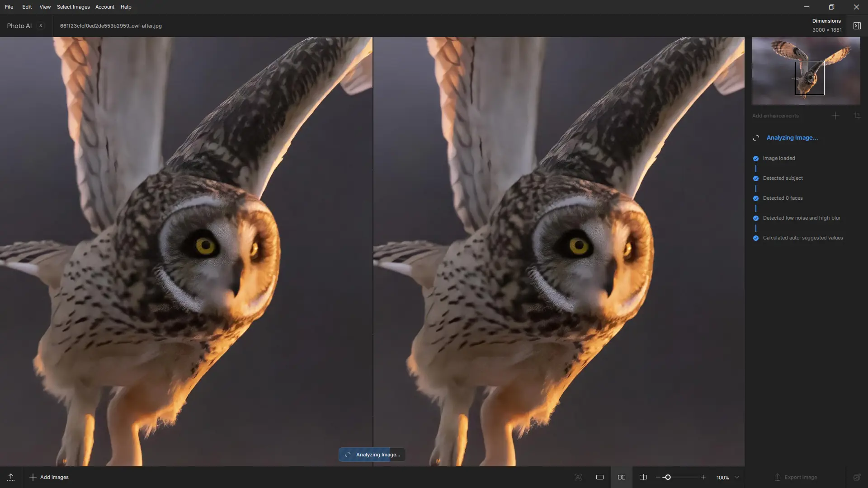The width and height of the screenshot is (868, 488).
Task: Click the zoom-out minus icon
Action: [658, 477]
